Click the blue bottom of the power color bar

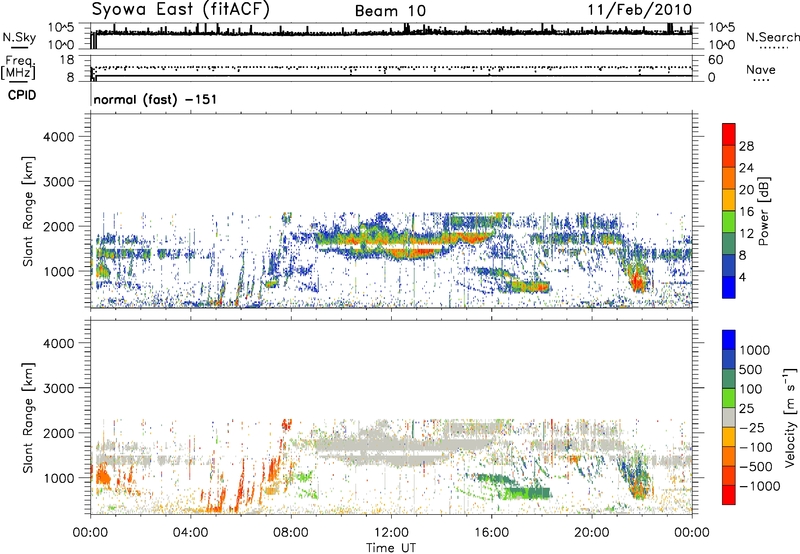point(729,288)
